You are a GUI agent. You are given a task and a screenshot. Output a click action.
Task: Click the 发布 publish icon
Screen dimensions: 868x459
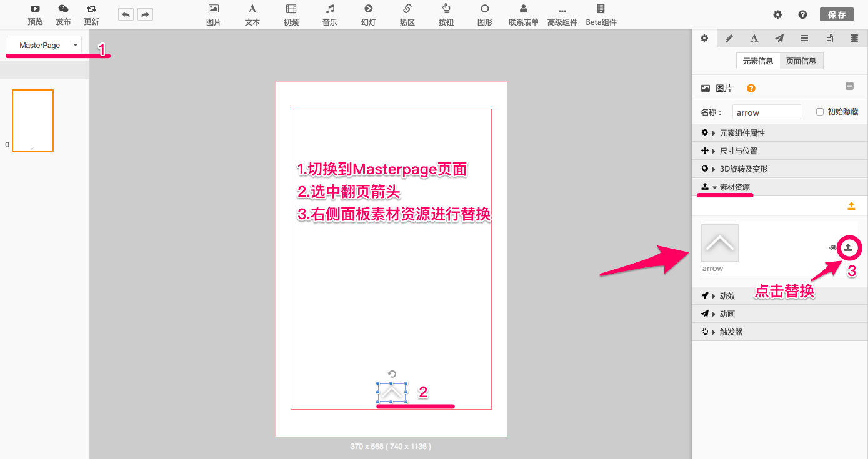(63, 9)
